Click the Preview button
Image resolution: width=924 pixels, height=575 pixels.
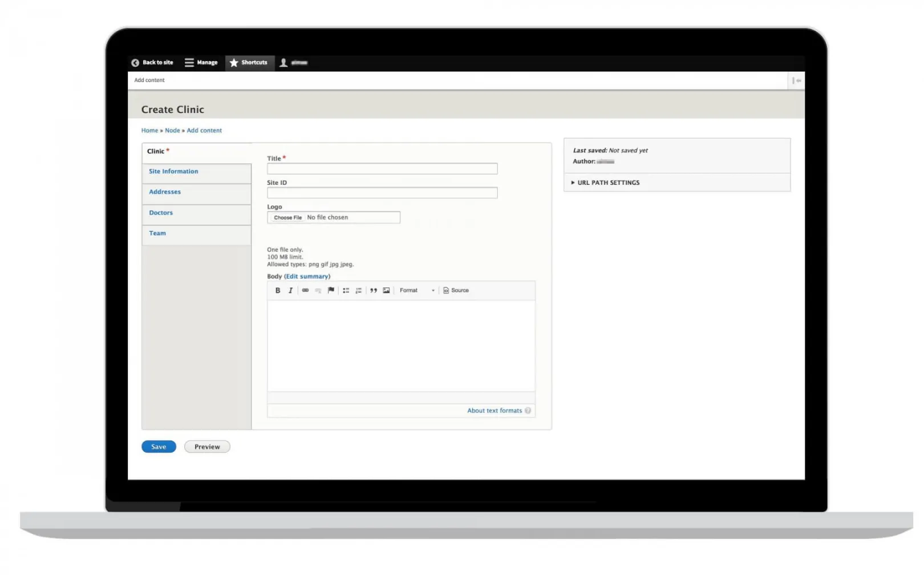click(207, 447)
